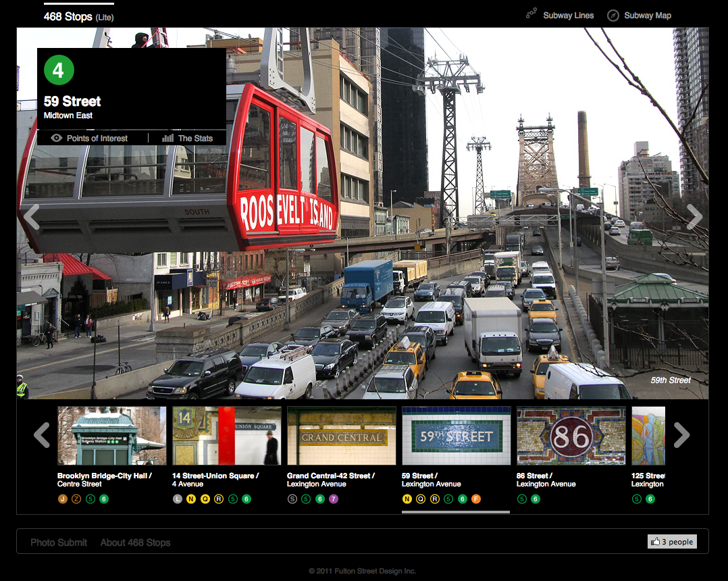Select R line under 59 Street / Lexington

tap(435, 499)
